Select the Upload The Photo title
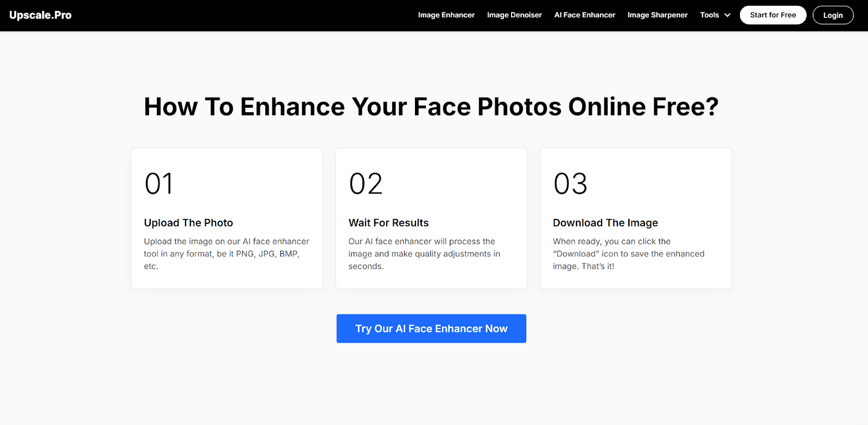868x425 pixels. coord(188,223)
